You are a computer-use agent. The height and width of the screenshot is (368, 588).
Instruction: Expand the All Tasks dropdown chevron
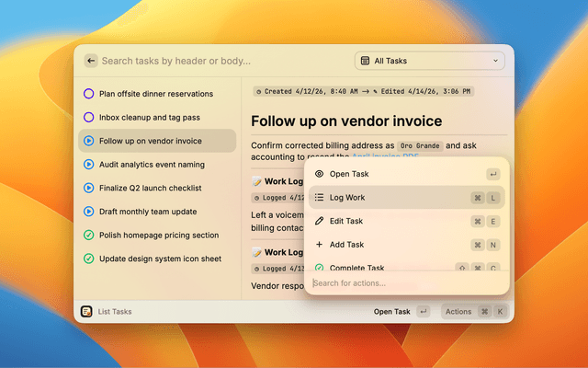(x=495, y=61)
